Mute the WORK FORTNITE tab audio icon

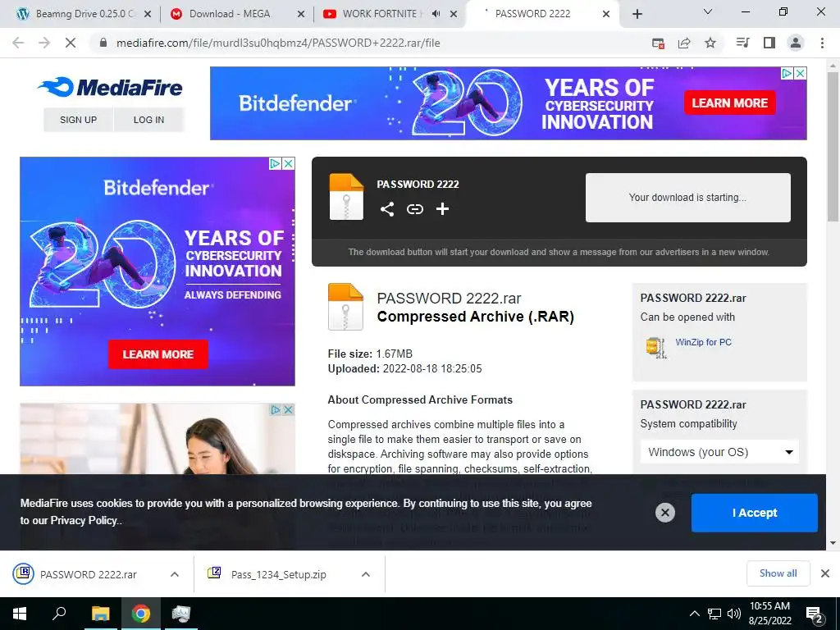(x=436, y=14)
